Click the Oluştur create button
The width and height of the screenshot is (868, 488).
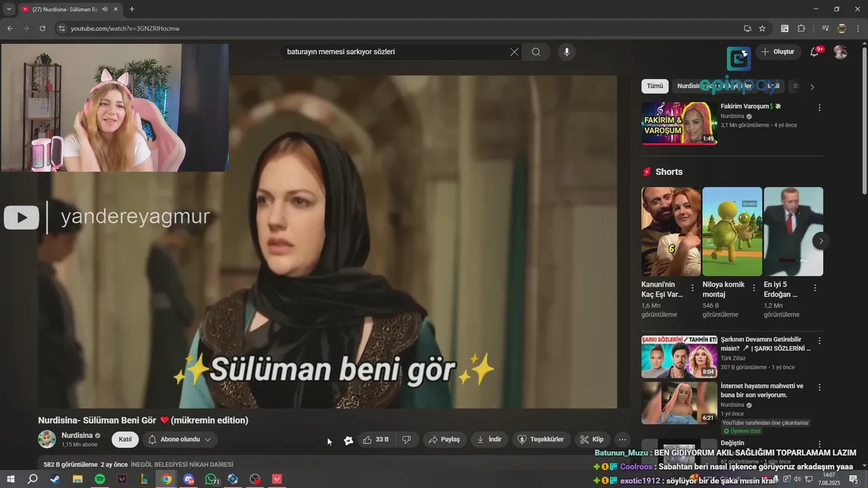(x=778, y=52)
